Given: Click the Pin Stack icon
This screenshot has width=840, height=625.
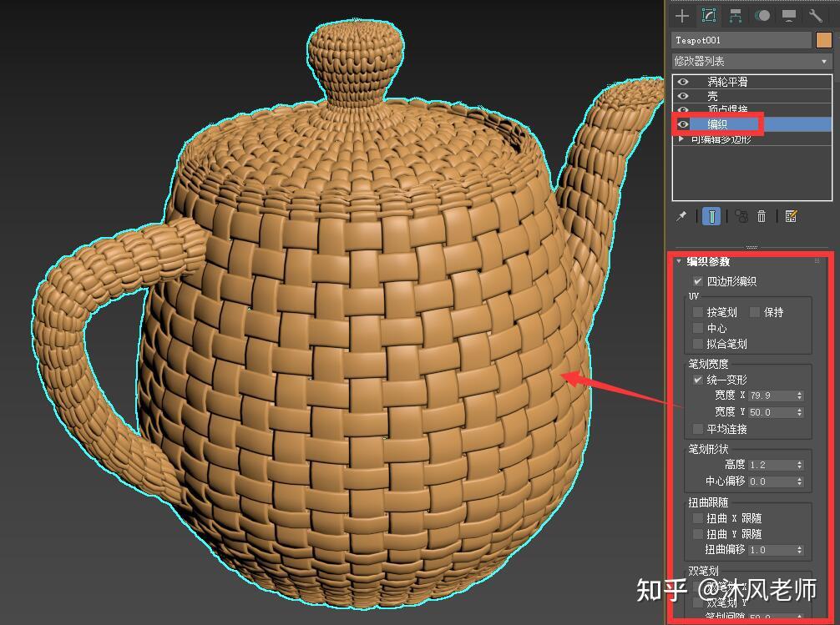Looking at the screenshot, I should [x=681, y=216].
